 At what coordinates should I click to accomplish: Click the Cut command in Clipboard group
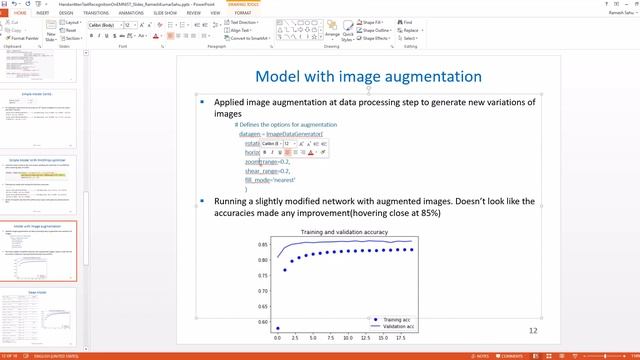(x=12, y=22)
